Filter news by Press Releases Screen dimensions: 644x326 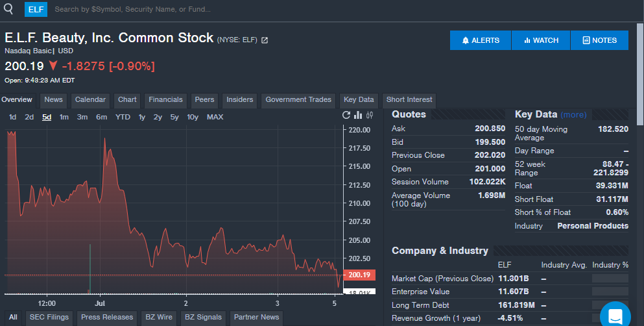click(x=107, y=318)
